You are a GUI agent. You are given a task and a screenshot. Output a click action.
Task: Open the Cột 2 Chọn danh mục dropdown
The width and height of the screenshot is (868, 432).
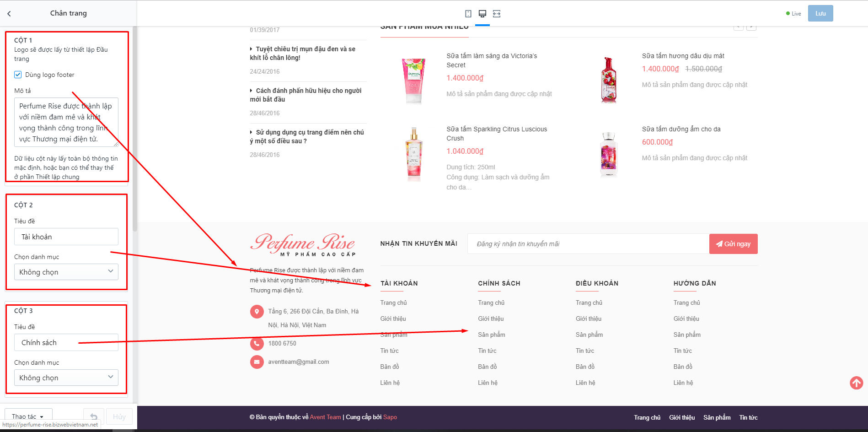click(x=66, y=272)
